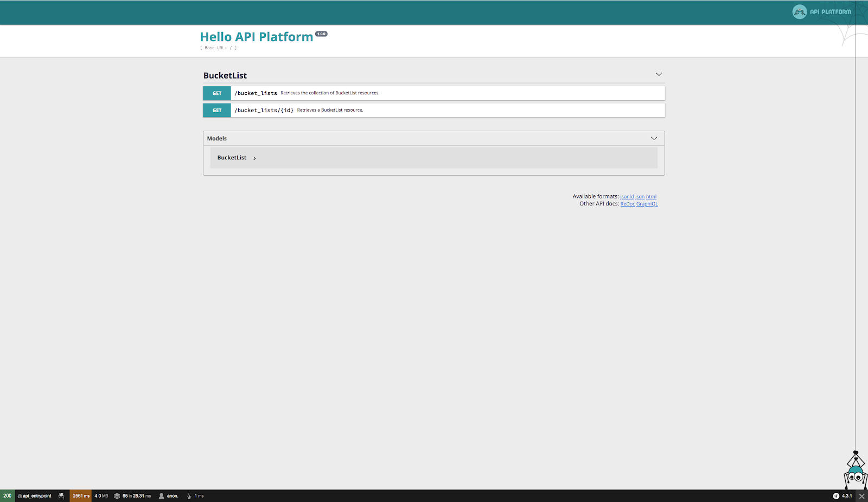Viewport: 868px width, 502px height.
Task: Expand the BucketList model arrow
Action: 254,158
